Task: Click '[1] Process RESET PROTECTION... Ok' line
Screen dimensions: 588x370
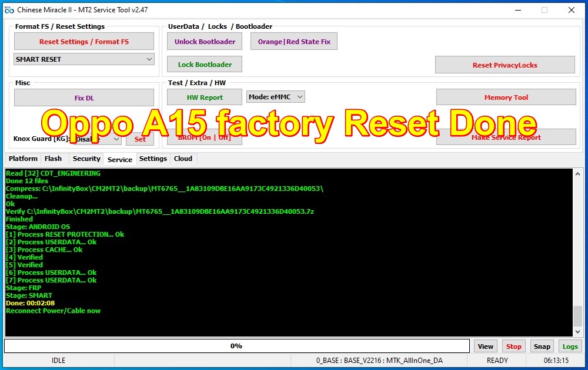Action: point(65,234)
